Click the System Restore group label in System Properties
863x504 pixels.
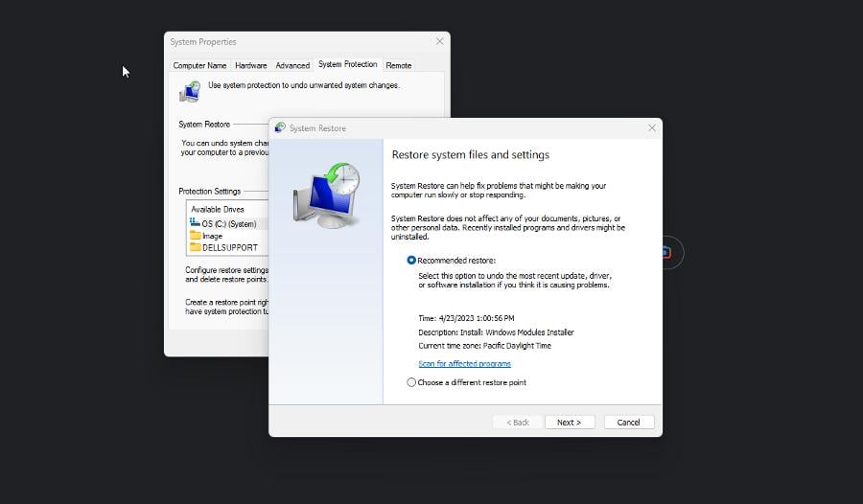[204, 125]
